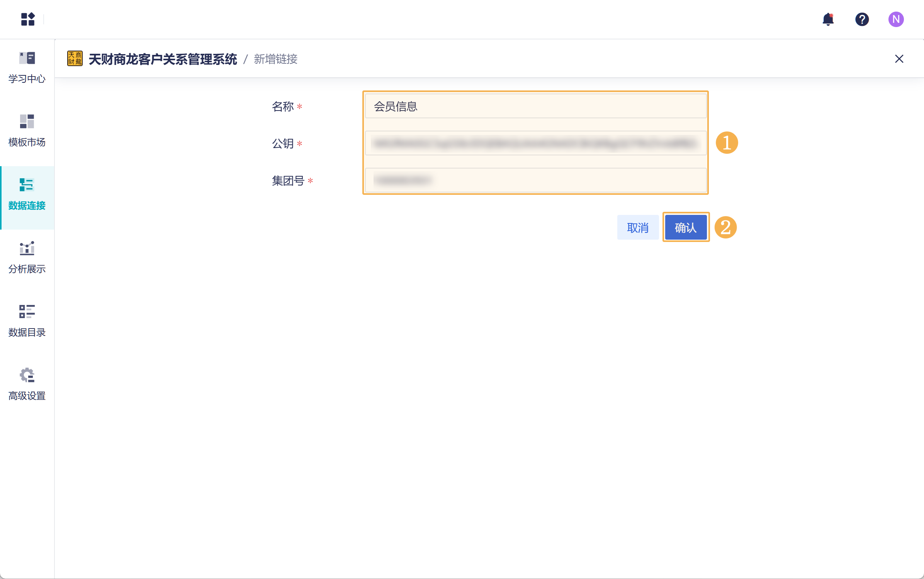Open the user avatar N menu

895,19
